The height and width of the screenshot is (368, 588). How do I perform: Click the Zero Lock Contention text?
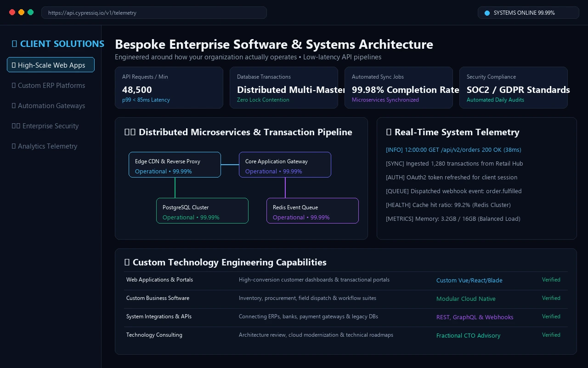pos(263,100)
